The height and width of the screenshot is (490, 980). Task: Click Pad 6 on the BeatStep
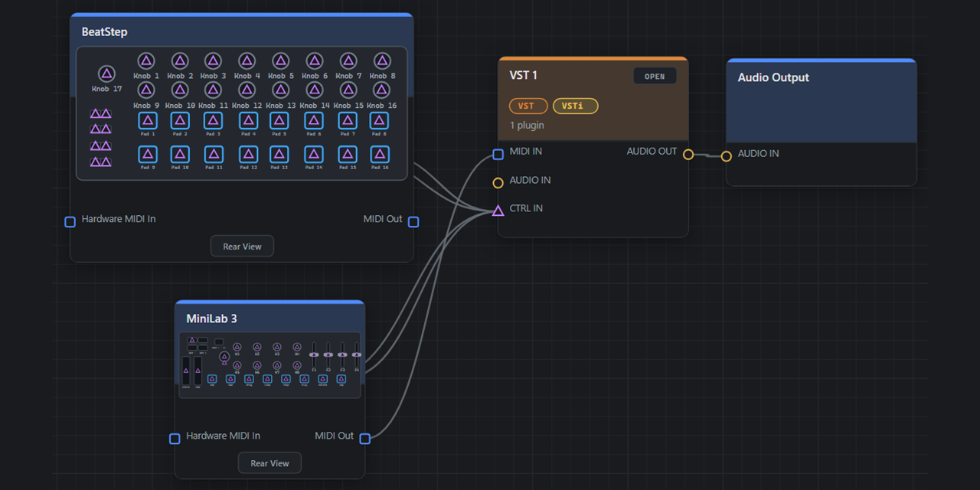click(314, 121)
